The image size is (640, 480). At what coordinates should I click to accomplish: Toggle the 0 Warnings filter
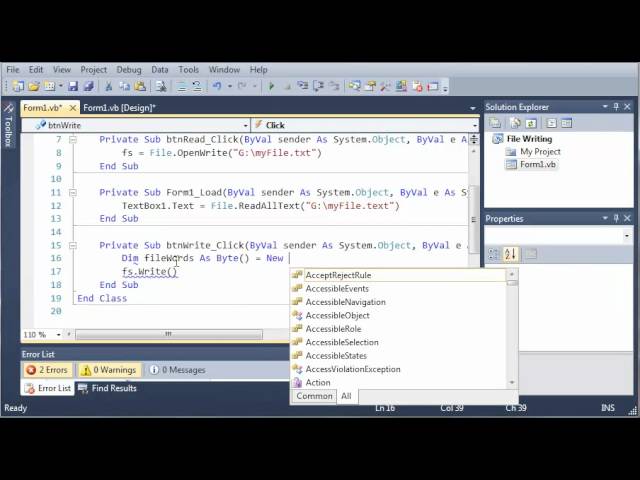tap(108, 370)
